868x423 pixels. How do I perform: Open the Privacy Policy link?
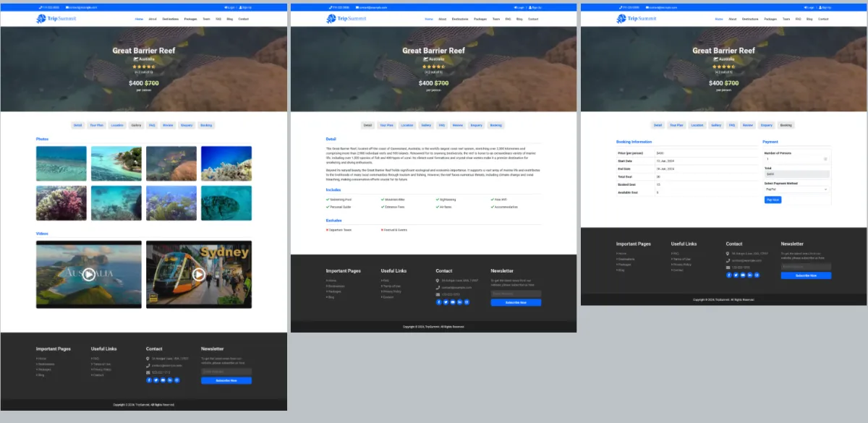101,369
